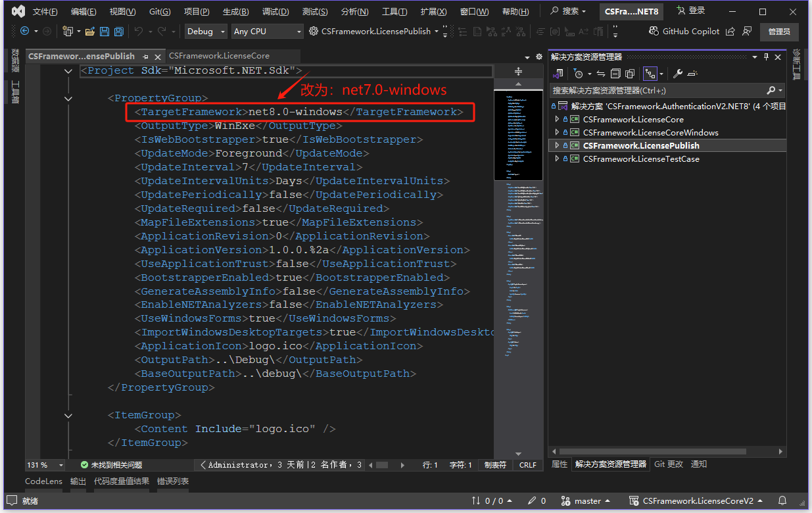This screenshot has width=812, height=513.
Task: Expand the CSFramework.LicenseCoreWindows project node
Action: (x=557, y=132)
